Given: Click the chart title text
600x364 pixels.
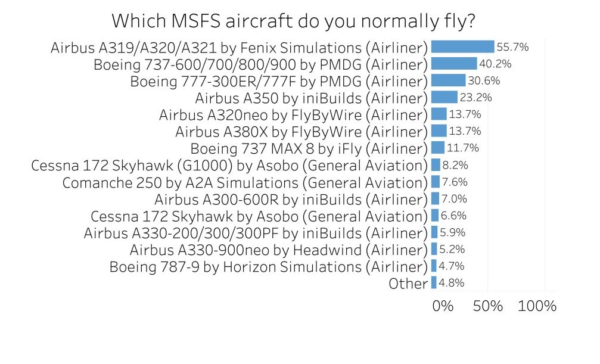Looking at the screenshot, I should (x=293, y=21).
